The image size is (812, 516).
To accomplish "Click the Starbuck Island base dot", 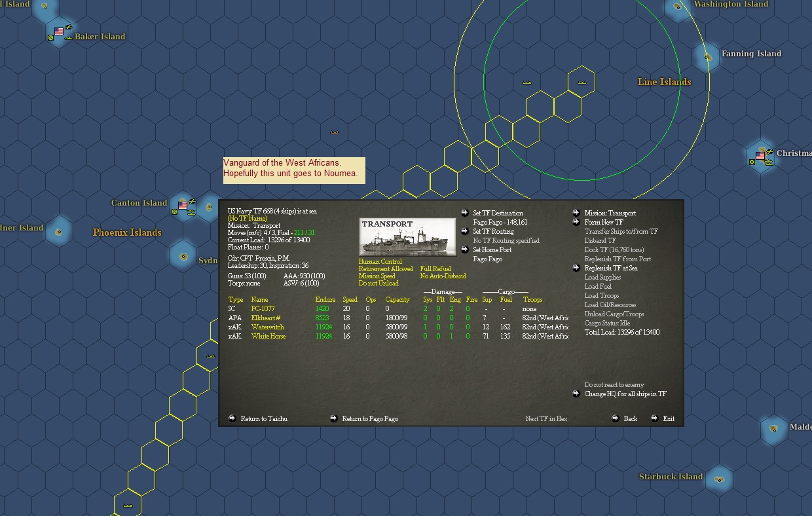I will pos(720,479).
